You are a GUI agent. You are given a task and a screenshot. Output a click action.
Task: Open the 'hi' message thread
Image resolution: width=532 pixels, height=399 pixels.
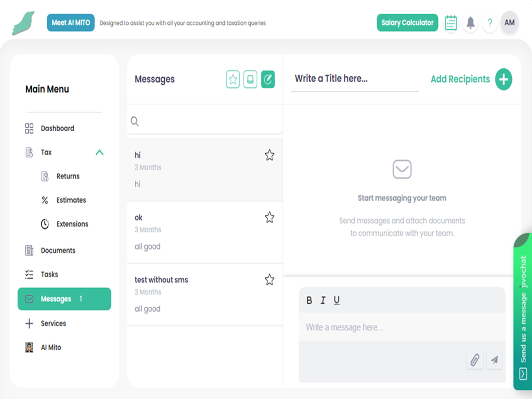205,170
